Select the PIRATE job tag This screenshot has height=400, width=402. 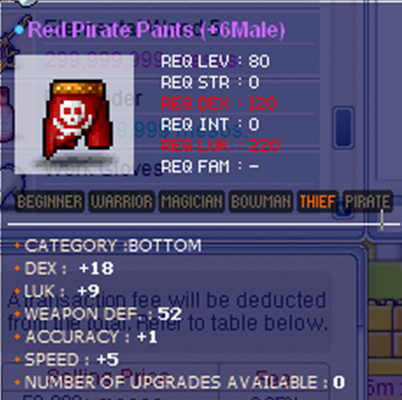click(367, 202)
